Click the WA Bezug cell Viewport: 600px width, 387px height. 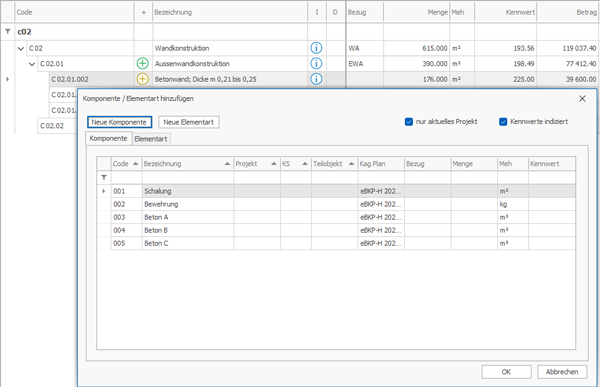pyautogui.click(x=365, y=48)
